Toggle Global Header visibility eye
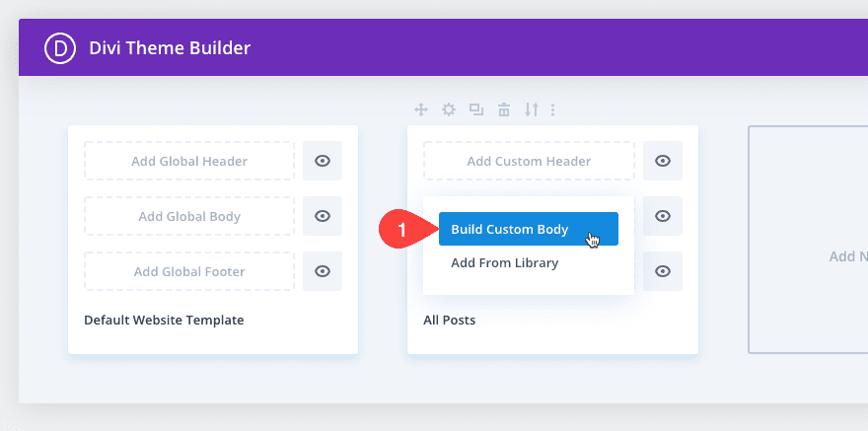 pos(323,161)
